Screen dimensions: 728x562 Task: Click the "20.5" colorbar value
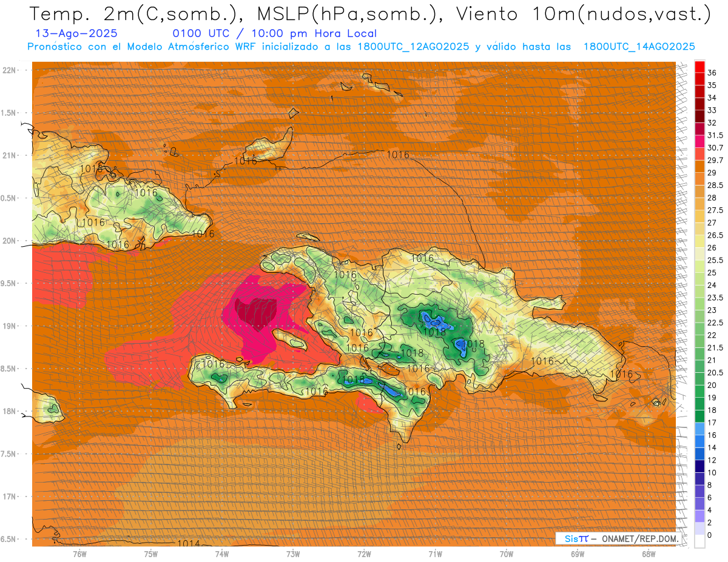pos(715,372)
